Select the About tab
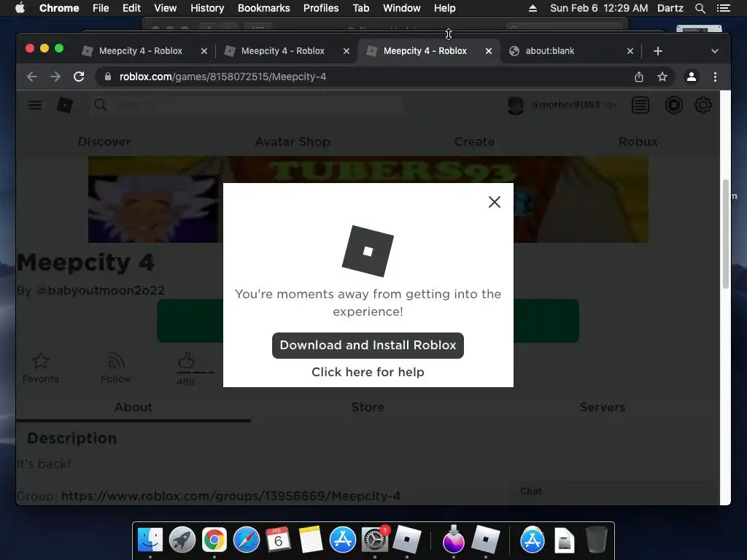747x560 pixels. [x=133, y=407]
